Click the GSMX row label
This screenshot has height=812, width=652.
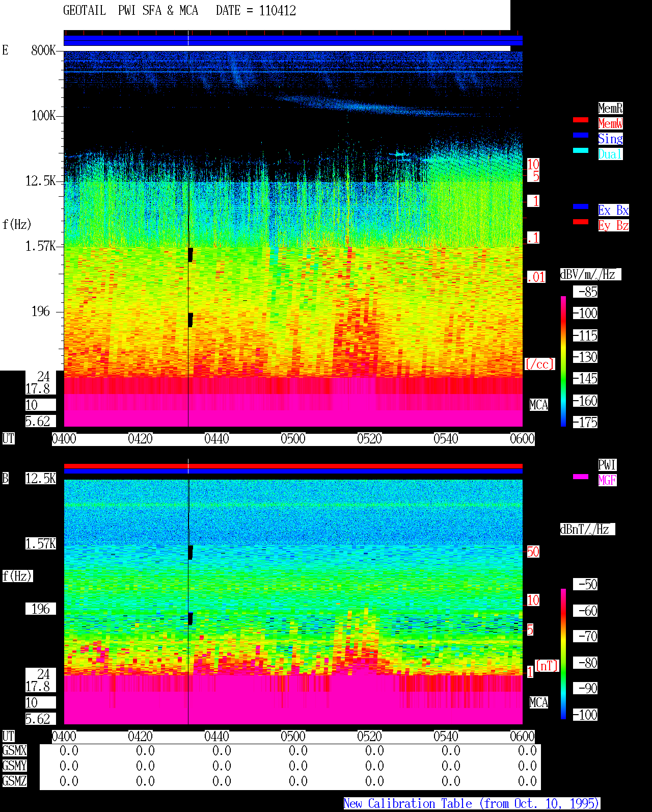point(14,751)
